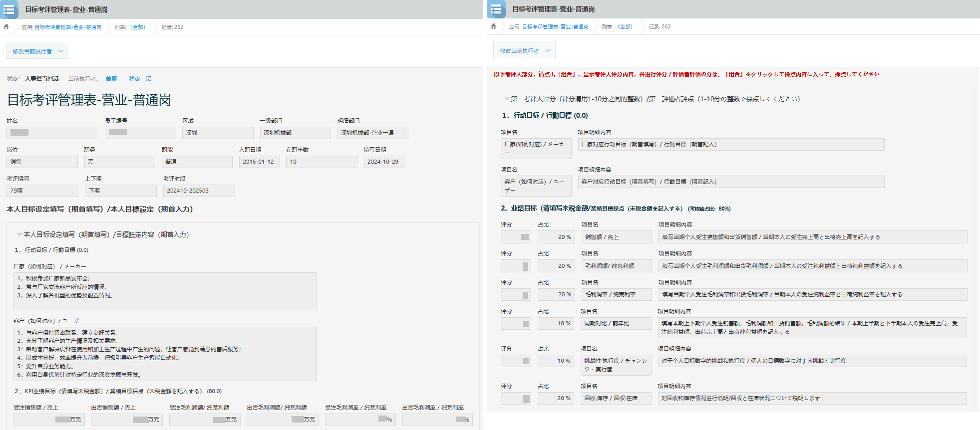Open the 修改当前执行者 dropdown in the left pane
This screenshot has height=430, width=980.
37,51
